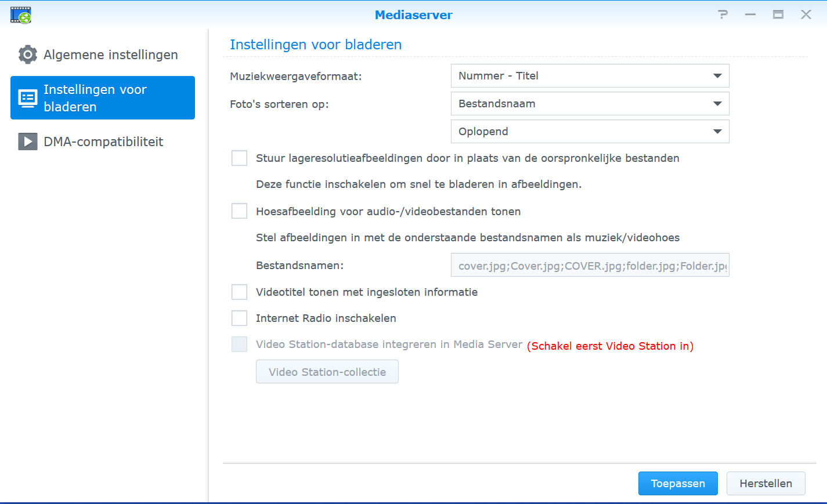Image resolution: width=827 pixels, height=504 pixels.
Task: Maximize the Mediaserver window
Action: 778,14
